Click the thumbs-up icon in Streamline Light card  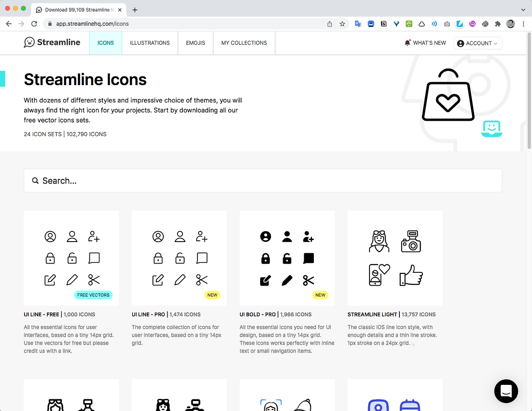411,275
